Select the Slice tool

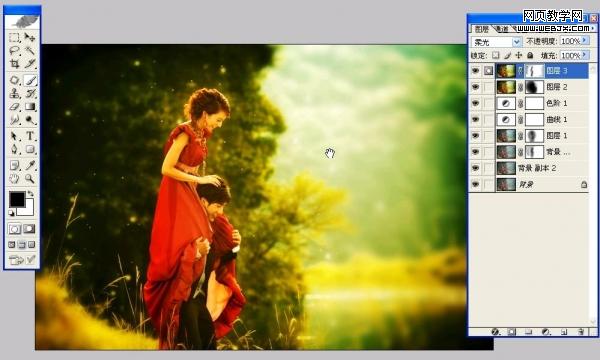(29, 63)
